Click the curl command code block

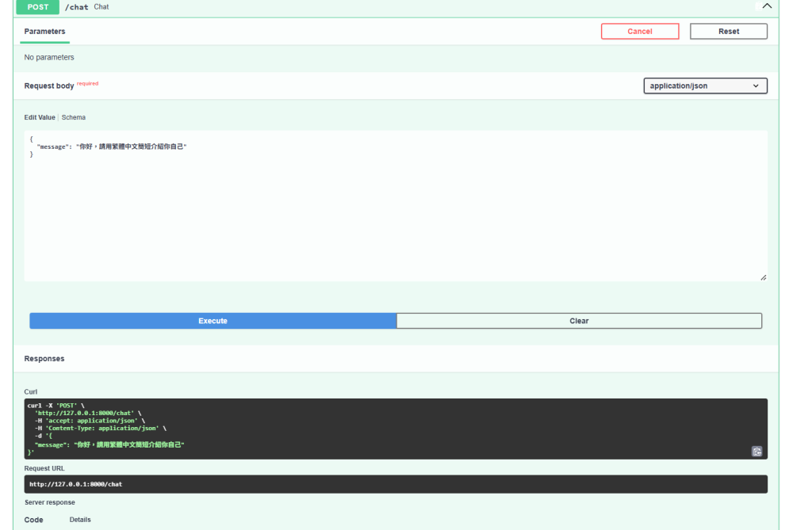pos(396,429)
